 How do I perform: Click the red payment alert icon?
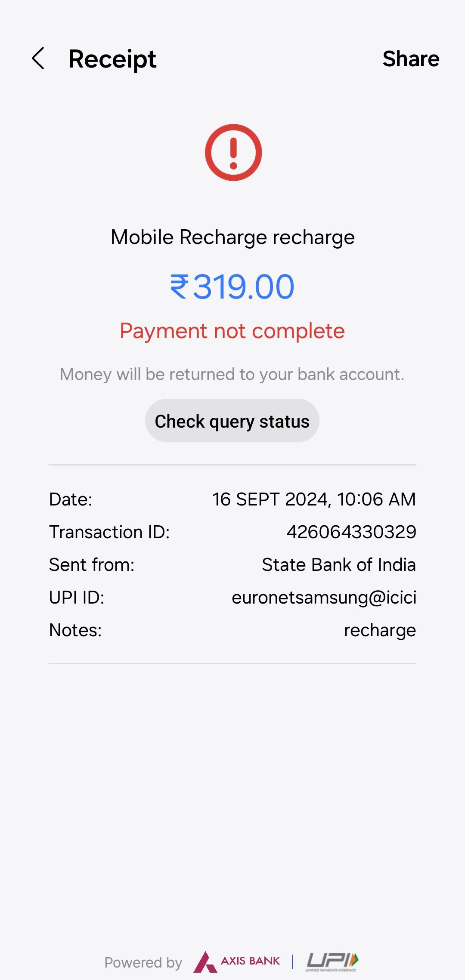click(233, 153)
